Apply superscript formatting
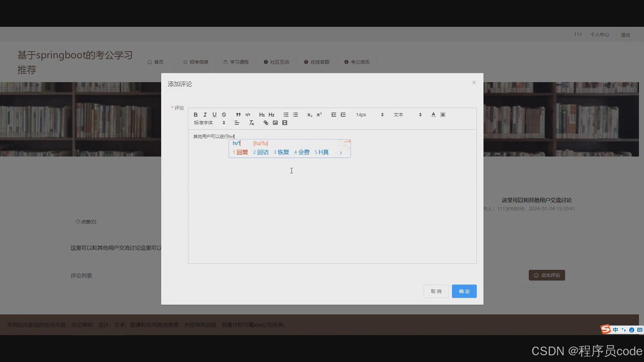The width and height of the screenshot is (644, 362). click(319, 115)
